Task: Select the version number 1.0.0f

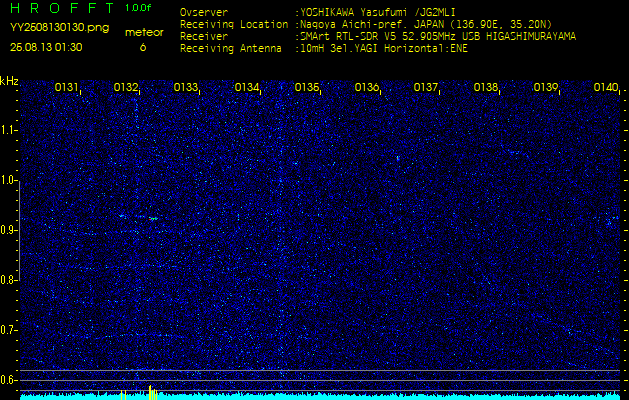Action: [138, 8]
